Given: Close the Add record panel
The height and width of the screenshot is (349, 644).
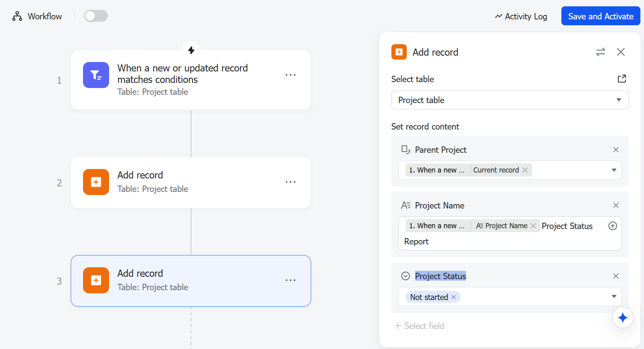Looking at the screenshot, I should click(x=621, y=52).
